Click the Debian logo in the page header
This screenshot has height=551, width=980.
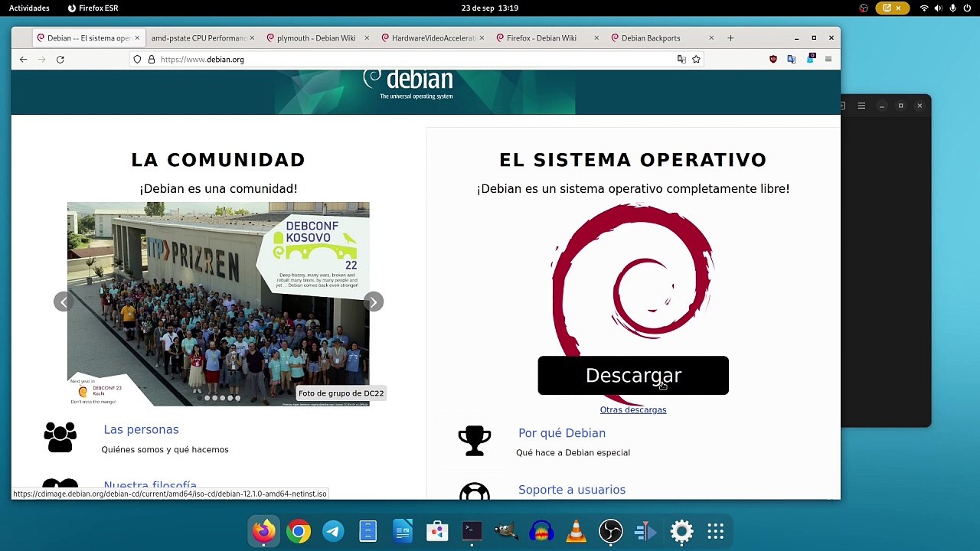(410, 84)
